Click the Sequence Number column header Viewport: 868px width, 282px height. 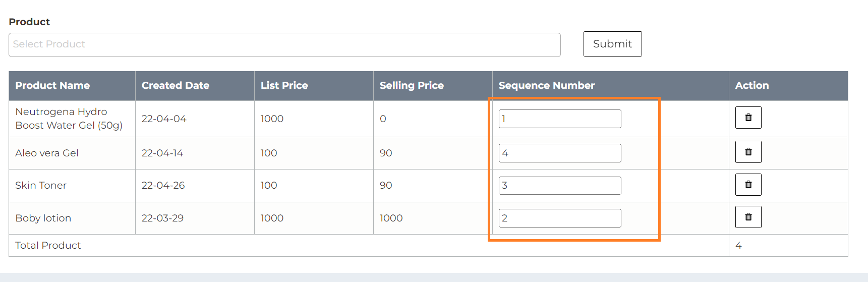(547, 86)
